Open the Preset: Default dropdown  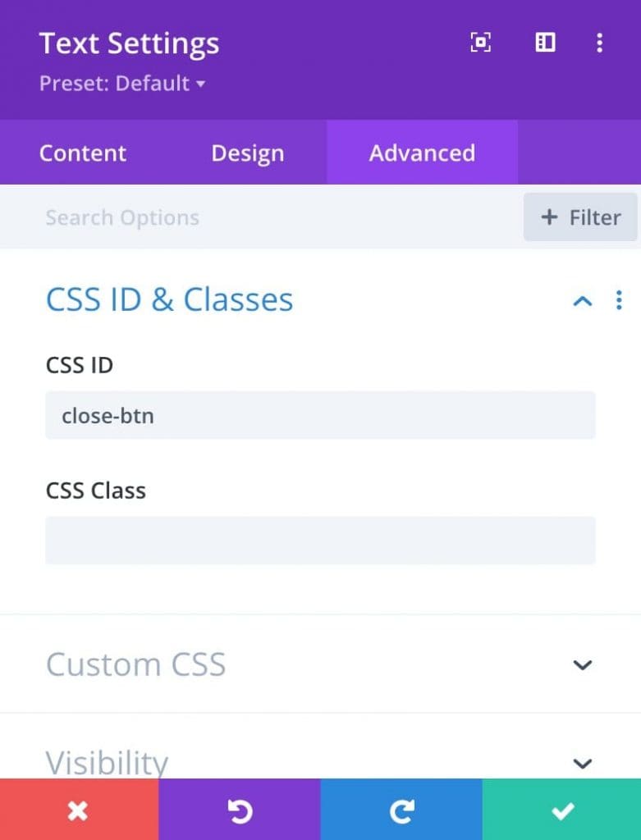coord(122,83)
